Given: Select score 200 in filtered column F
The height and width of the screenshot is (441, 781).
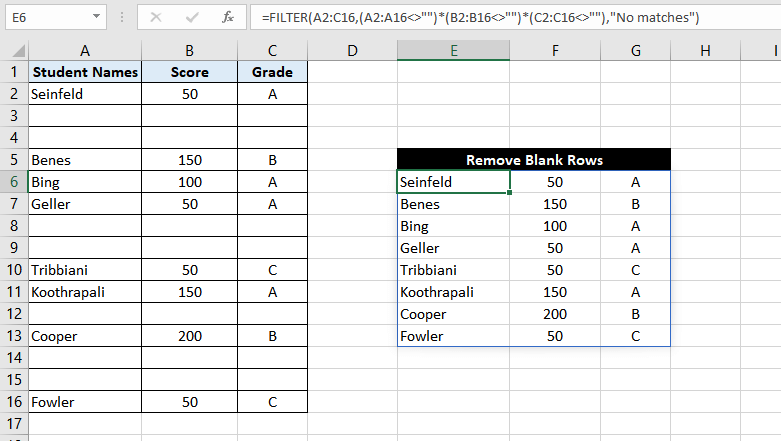Looking at the screenshot, I should (555, 314).
